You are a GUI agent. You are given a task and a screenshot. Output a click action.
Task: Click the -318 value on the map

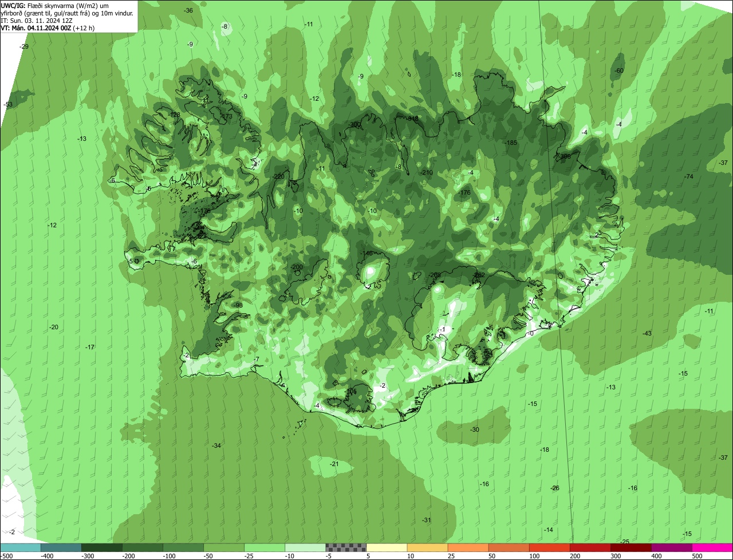pos(413,119)
